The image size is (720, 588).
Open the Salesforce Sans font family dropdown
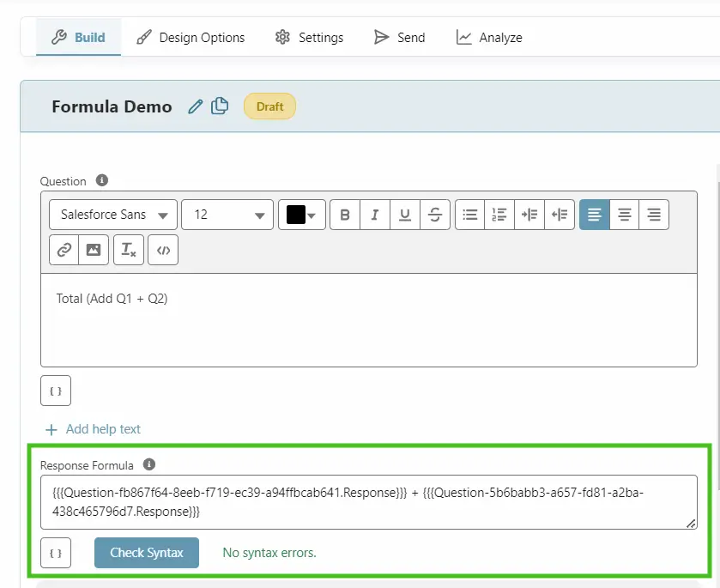click(112, 215)
